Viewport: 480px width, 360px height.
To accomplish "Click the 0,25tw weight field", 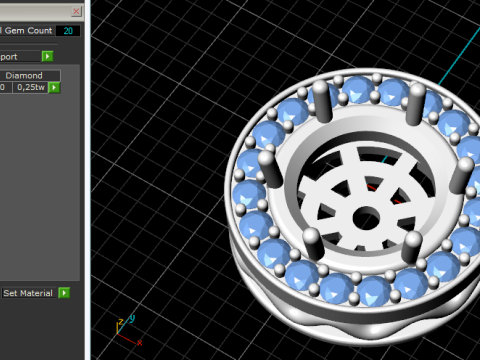I will [30, 87].
